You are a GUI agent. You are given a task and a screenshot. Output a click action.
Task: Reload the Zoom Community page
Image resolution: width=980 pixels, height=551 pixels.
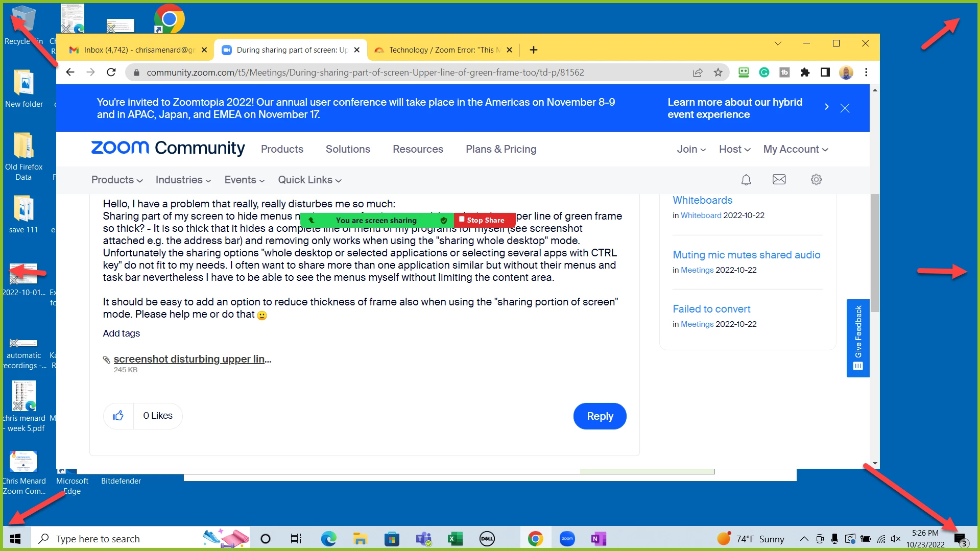(x=111, y=73)
